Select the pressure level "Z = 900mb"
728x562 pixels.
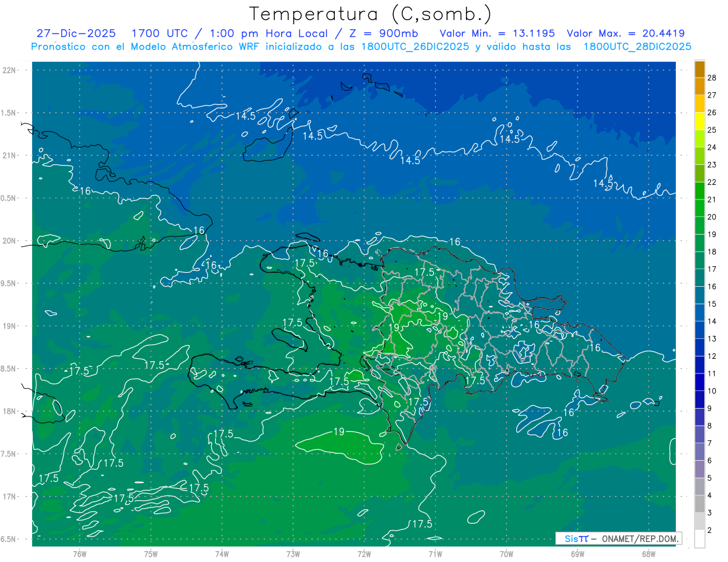pos(383,33)
